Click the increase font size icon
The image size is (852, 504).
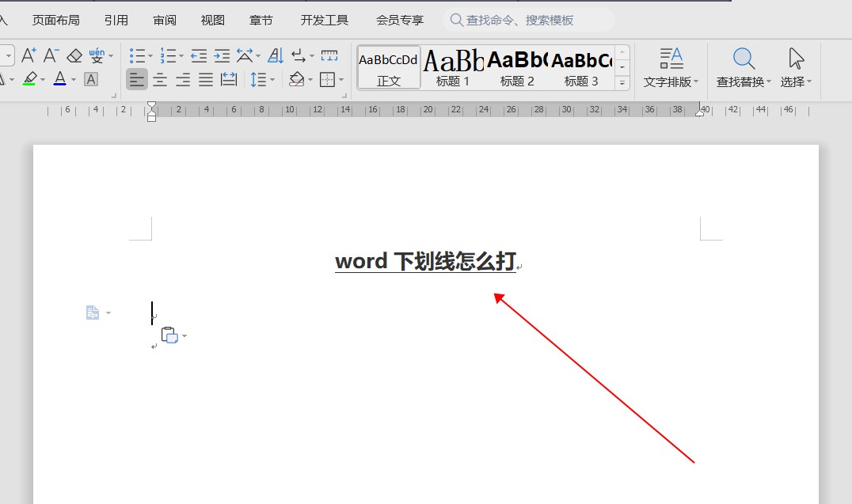29,55
